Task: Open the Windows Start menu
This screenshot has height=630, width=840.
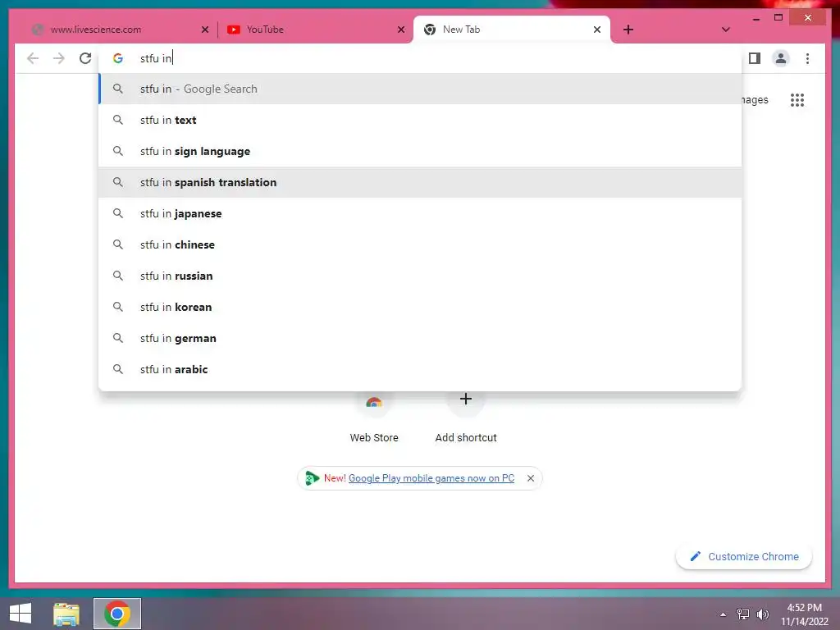Action: click(x=21, y=614)
